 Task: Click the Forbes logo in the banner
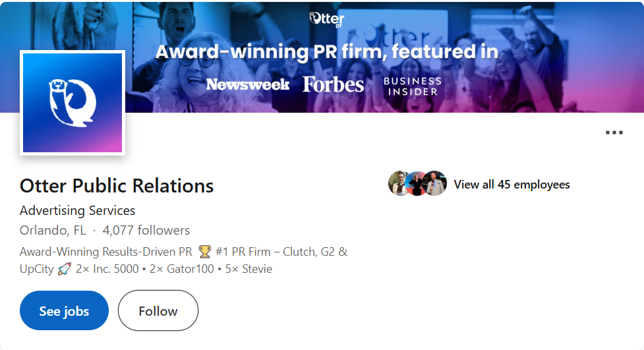(333, 84)
